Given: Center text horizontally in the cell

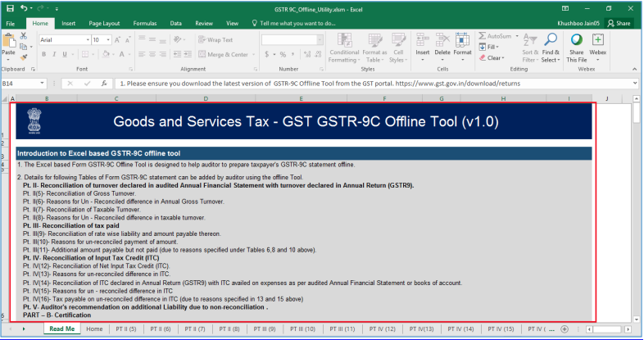Looking at the screenshot, I should pos(152,54).
